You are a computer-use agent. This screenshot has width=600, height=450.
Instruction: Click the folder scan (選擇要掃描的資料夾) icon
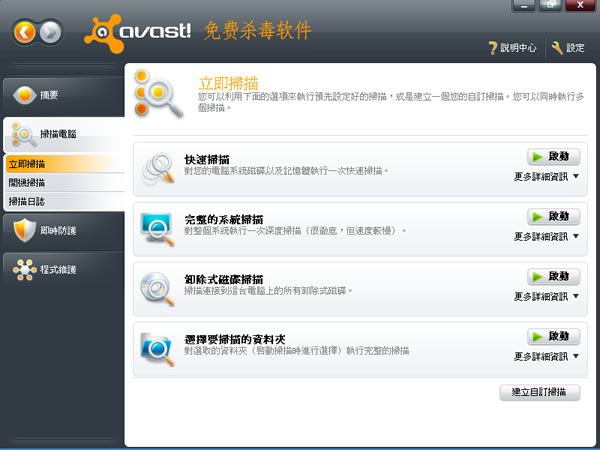(159, 346)
